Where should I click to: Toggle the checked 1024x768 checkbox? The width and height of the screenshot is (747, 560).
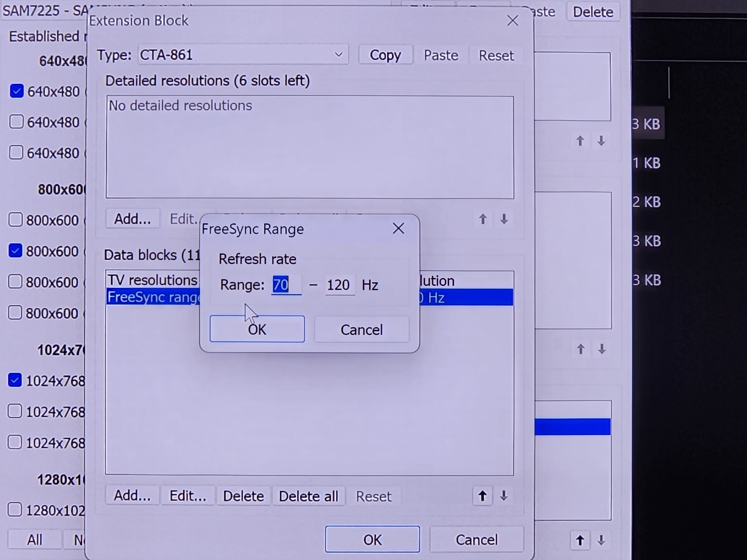pyautogui.click(x=15, y=380)
